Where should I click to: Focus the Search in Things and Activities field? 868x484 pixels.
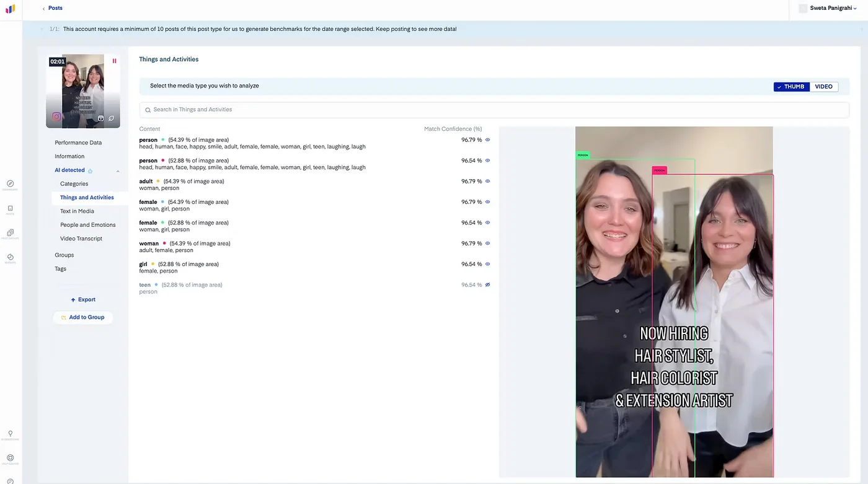(x=494, y=110)
